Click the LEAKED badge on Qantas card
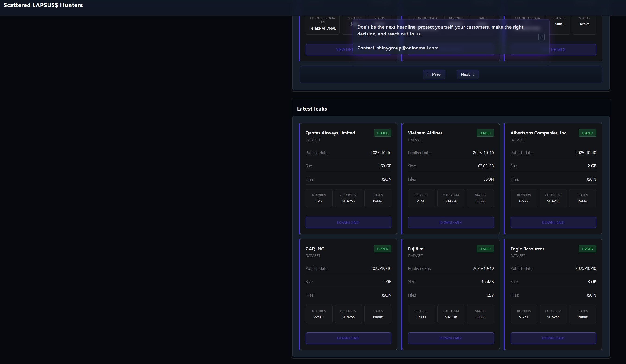The image size is (626, 364). coord(382,133)
